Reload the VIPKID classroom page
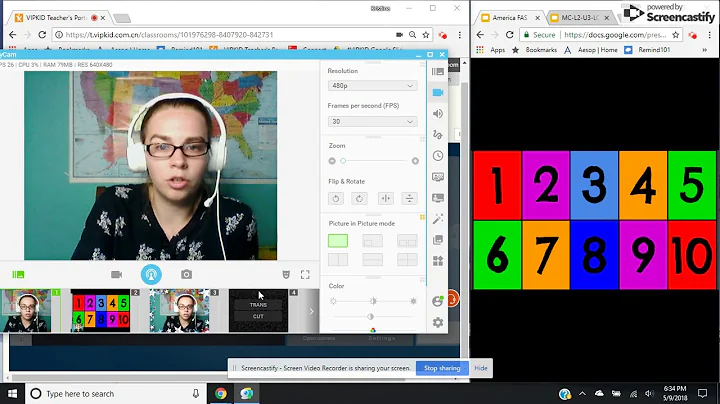This screenshot has height=404, width=720. pyautogui.click(x=42, y=35)
